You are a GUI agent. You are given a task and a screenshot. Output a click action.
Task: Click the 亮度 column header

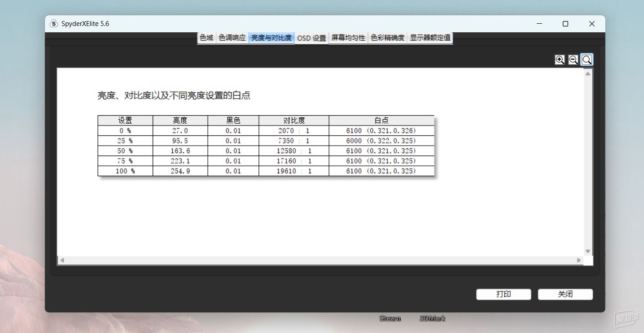180,120
